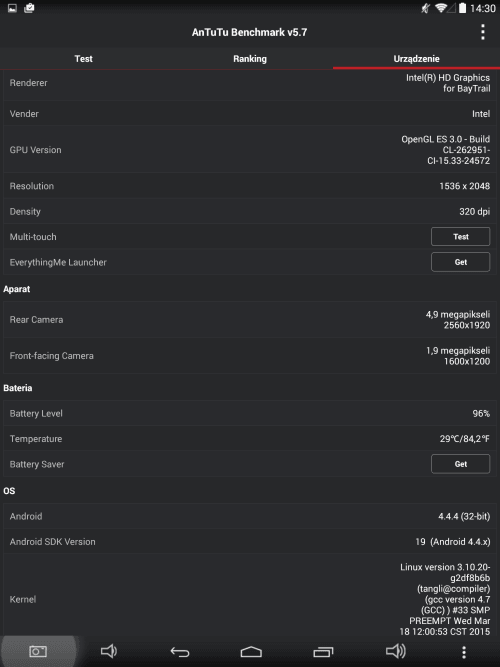Tap the Rear Camera info row
The width and height of the screenshot is (500, 667).
tap(250, 319)
